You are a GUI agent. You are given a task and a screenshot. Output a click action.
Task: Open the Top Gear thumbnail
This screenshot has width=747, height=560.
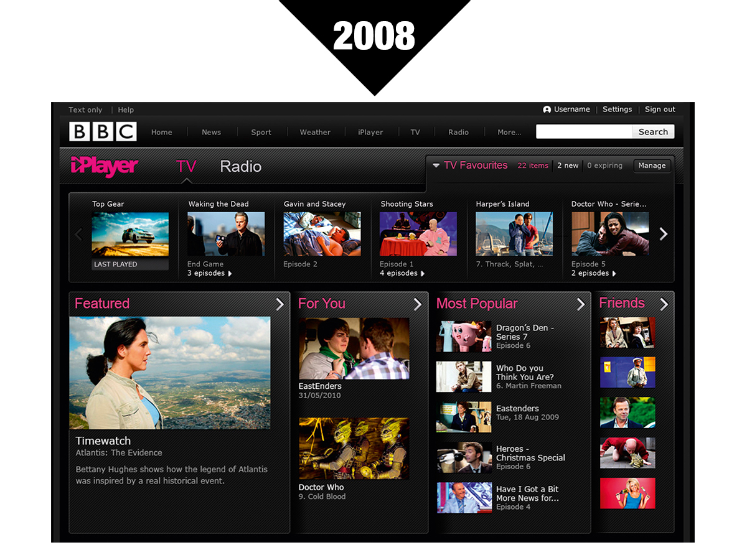coord(130,234)
